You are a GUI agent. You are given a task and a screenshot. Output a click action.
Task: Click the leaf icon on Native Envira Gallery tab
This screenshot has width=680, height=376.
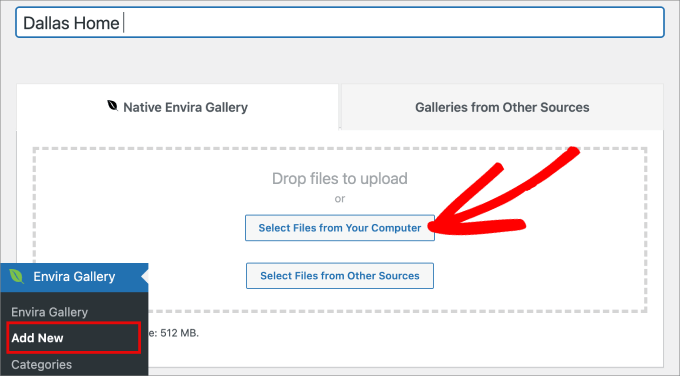coord(112,105)
